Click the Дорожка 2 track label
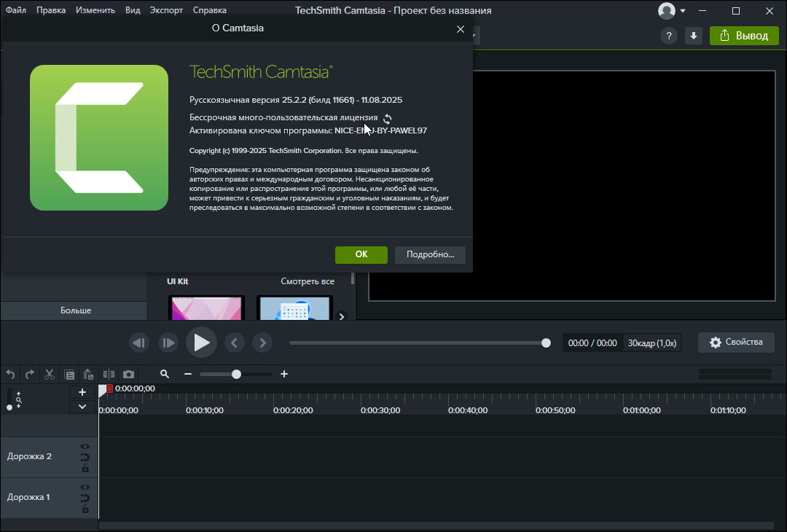787x532 pixels. [29, 456]
